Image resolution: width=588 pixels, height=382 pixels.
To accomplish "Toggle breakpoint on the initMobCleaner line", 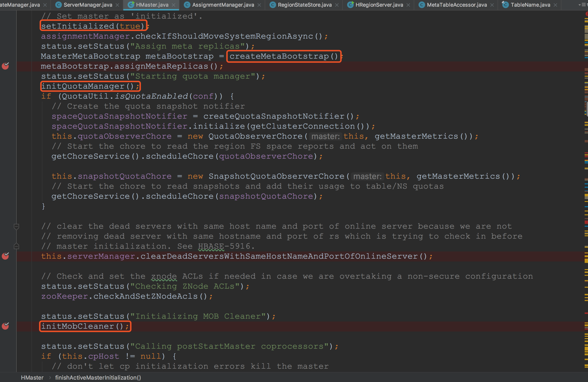I will point(5,326).
